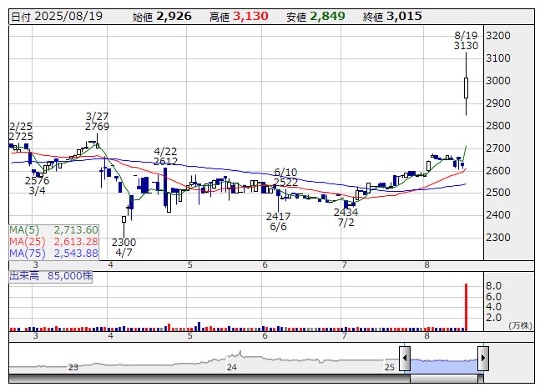Click the 出来高 85,000株 label
The image size is (545, 392).
pos(51,276)
